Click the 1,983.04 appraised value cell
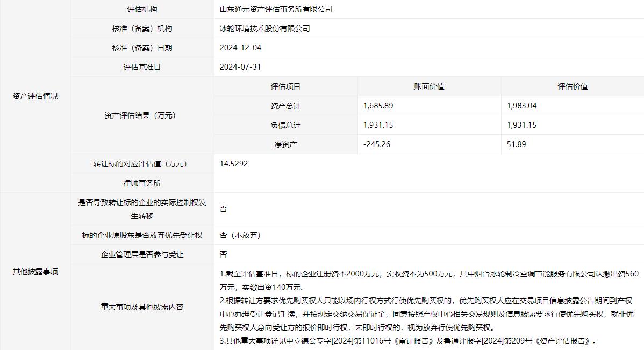644x350 pixels. [x=521, y=105]
